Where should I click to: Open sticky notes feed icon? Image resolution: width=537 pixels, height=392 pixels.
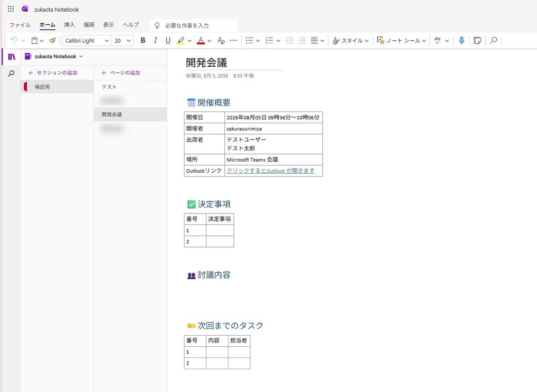(477, 40)
